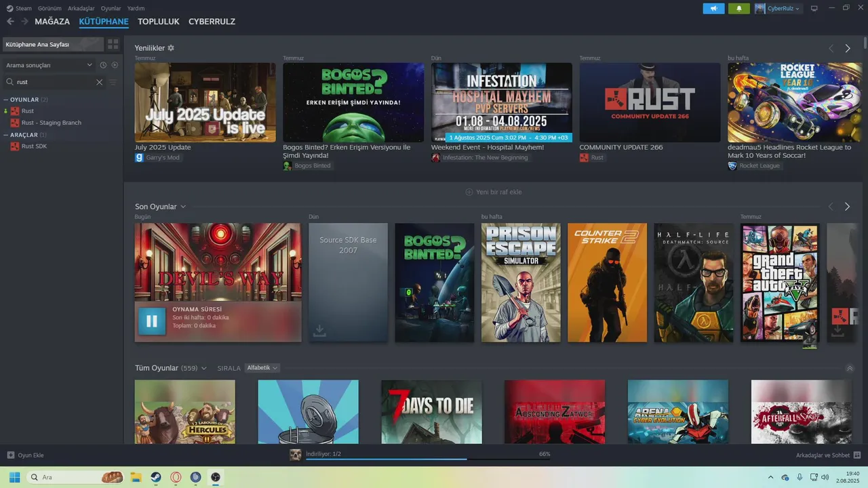Open advanced search filter options icon
868x488 pixels.
pyautogui.click(x=113, y=82)
